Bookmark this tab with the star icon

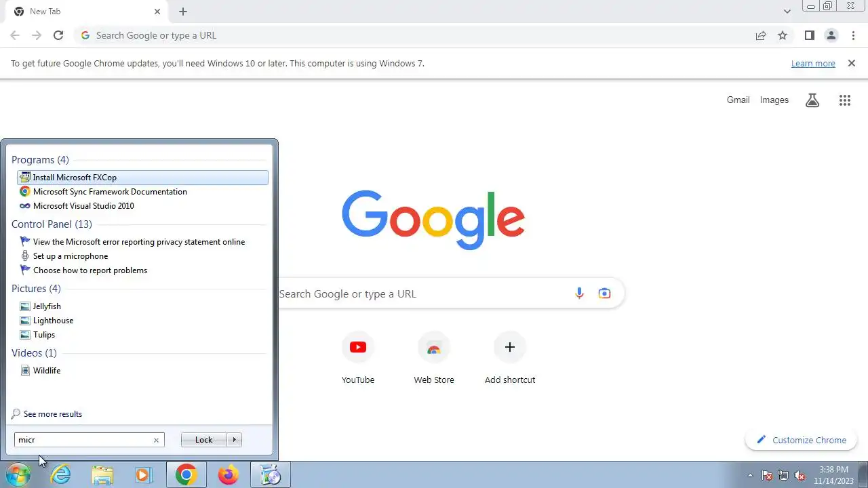coord(783,35)
